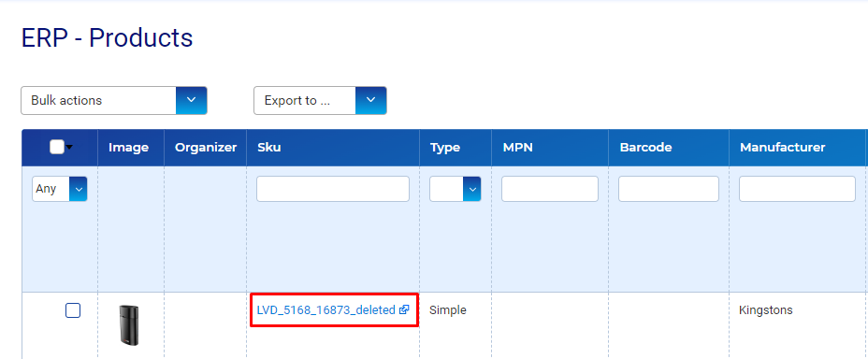
Task: Click the Organizer column header
Action: (206, 147)
